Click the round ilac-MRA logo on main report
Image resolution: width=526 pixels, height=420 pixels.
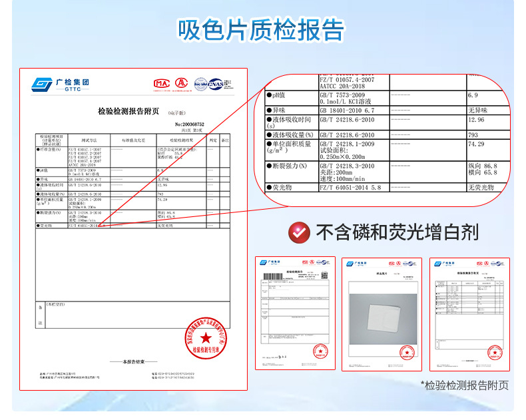[200, 85]
